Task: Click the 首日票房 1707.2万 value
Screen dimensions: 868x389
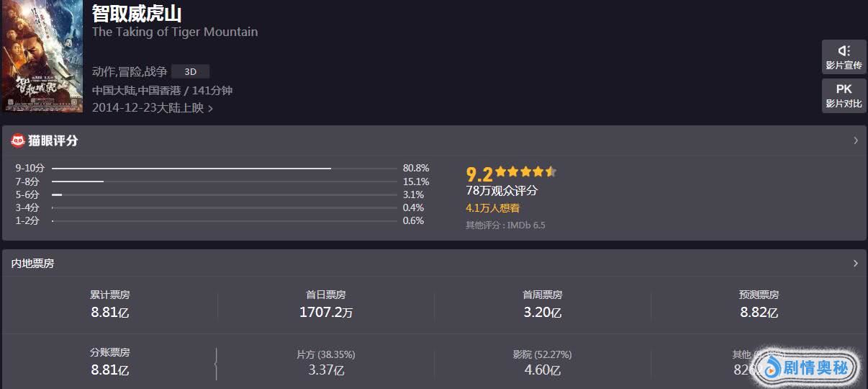Action: coord(325,313)
